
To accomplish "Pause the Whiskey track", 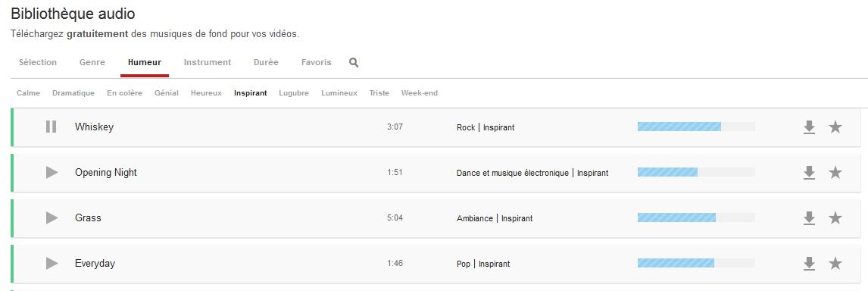I will (x=51, y=127).
